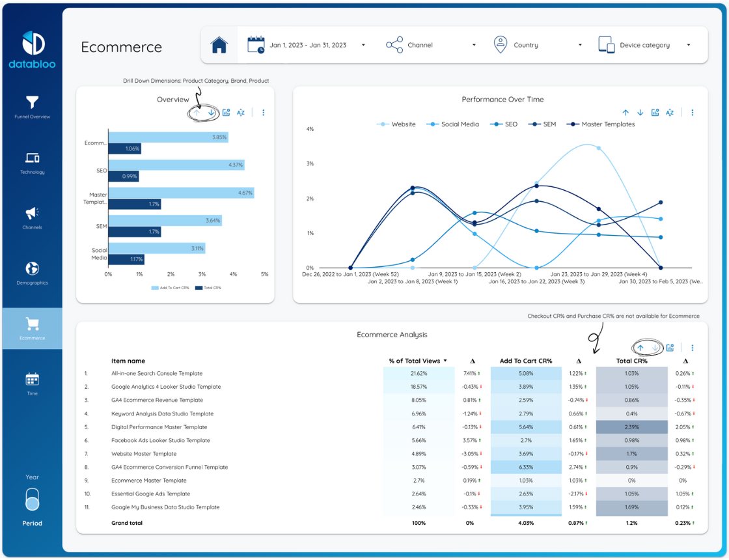Screen dimensions: 729x560
Task: Sort by the Total CR% column header
Action: [631, 361]
